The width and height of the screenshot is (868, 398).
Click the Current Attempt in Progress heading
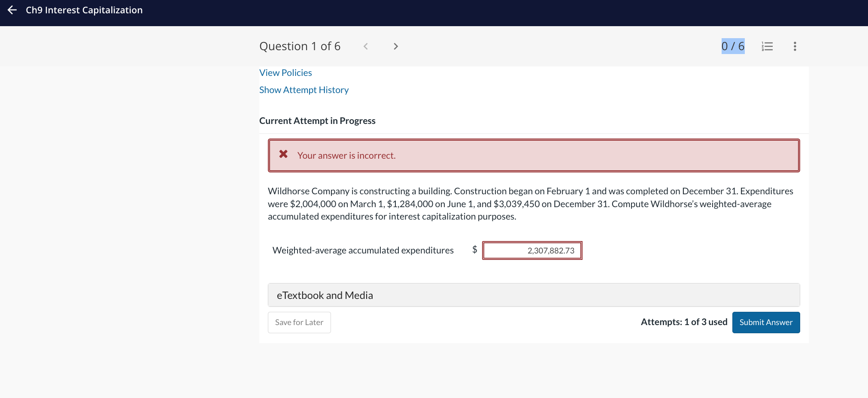317,121
